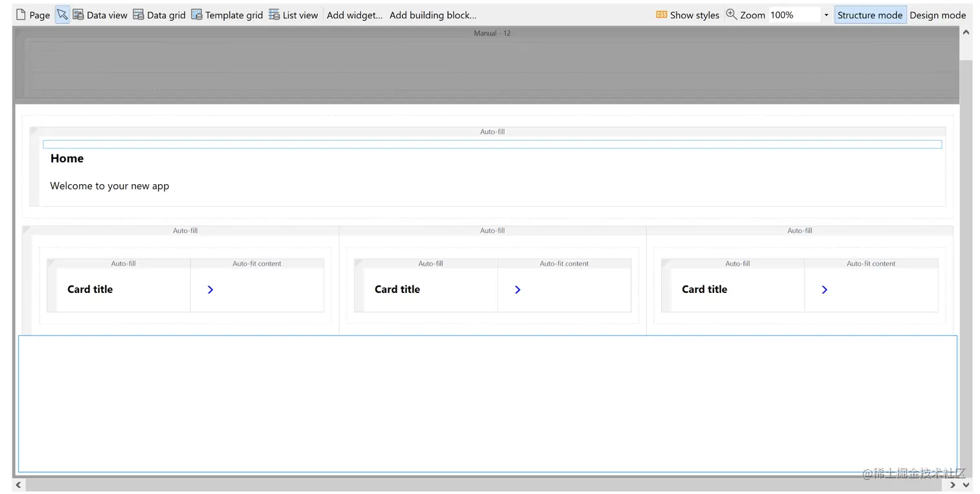Pick the List view widget
The width and height of the screenshot is (980, 494).
tap(293, 15)
